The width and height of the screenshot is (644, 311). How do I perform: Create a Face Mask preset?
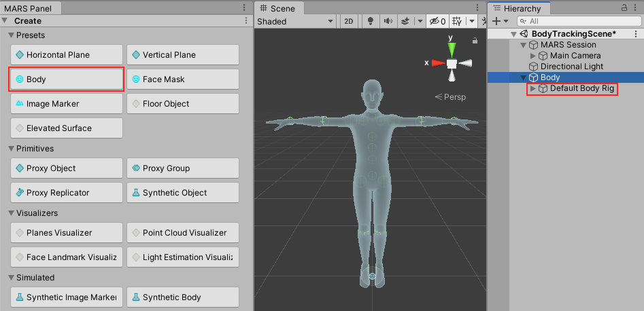point(182,79)
